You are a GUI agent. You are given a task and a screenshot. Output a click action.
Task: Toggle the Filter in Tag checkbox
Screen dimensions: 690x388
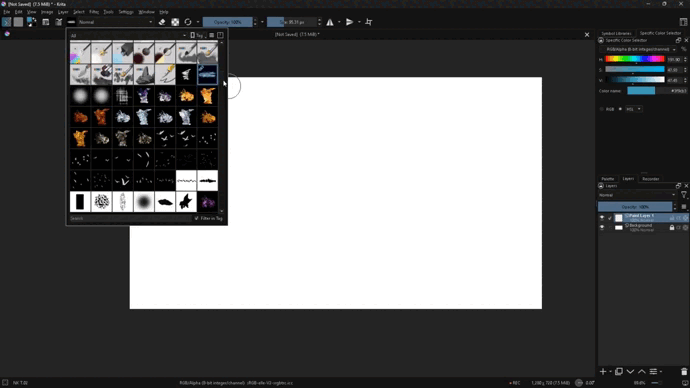point(197,218)
